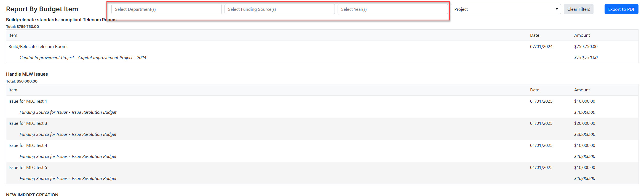Click the 07/01/2024 date cell
644x196 pixels.
click(x=541, y=46)
